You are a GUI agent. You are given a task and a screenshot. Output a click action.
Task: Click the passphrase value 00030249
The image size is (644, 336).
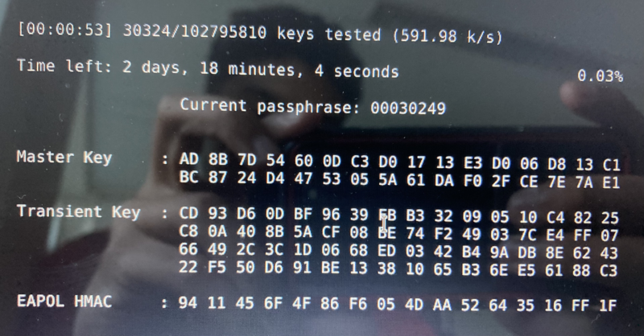point(407,108)
